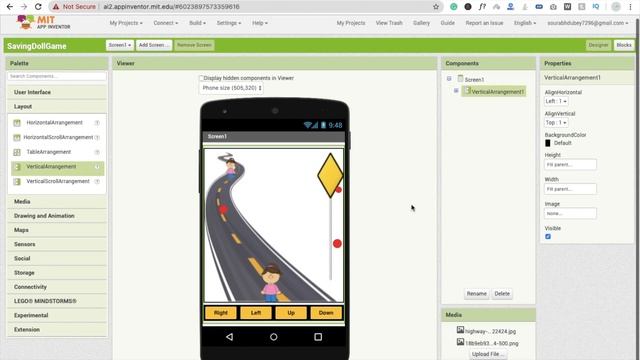The height and width of the screenshot is (360, 640).
Task: Open the Settings menu
Action: [x=229, y=23]
